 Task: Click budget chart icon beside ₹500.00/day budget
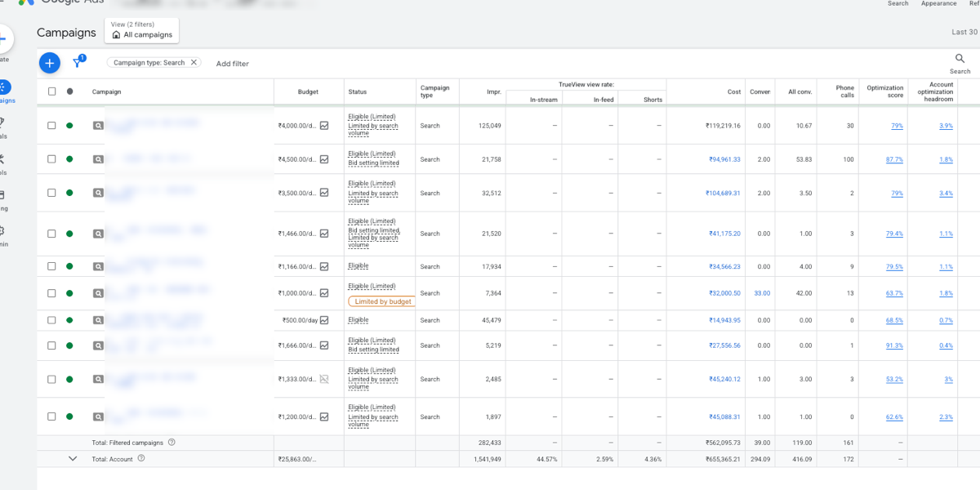point(324,320)
